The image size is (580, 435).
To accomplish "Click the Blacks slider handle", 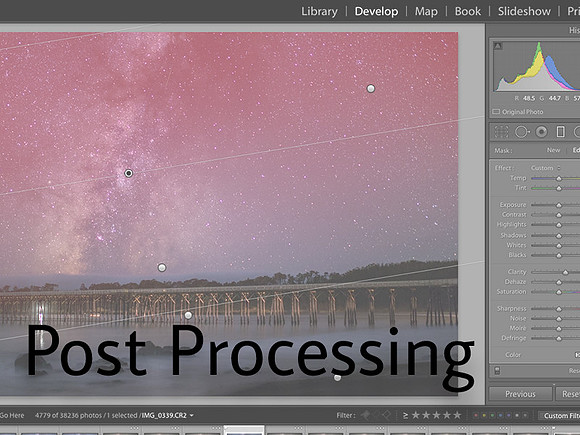I will 559,255.
